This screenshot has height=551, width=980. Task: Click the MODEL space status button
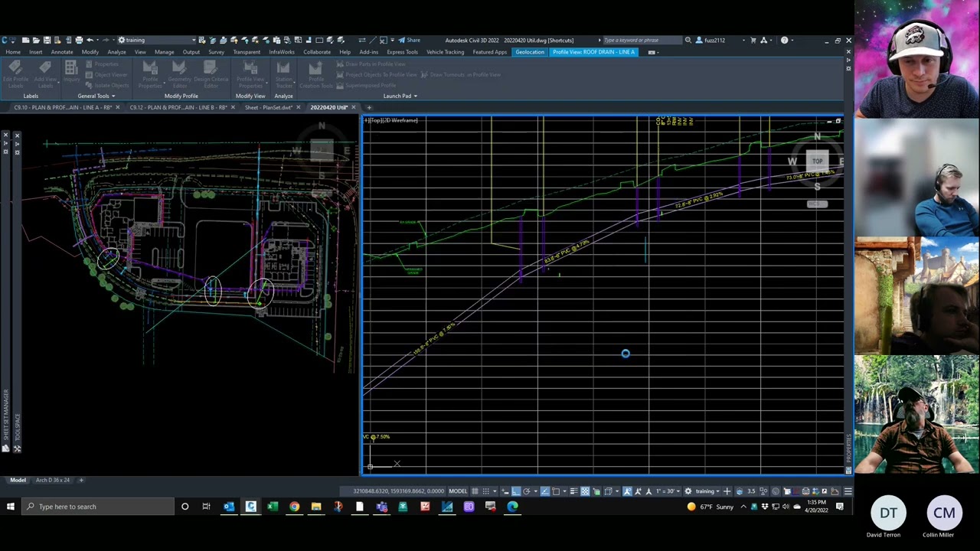pyautogui.click(x=457, y=491)
